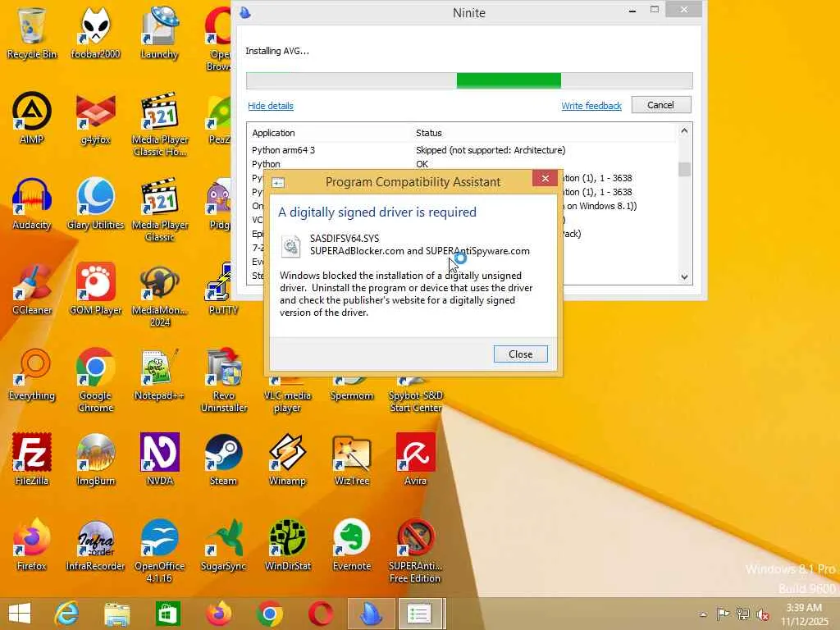The width and height of the screenshot is (840, 630).
Task: Click the GOM Player shortcut
Action: click(x=95, y=290)
